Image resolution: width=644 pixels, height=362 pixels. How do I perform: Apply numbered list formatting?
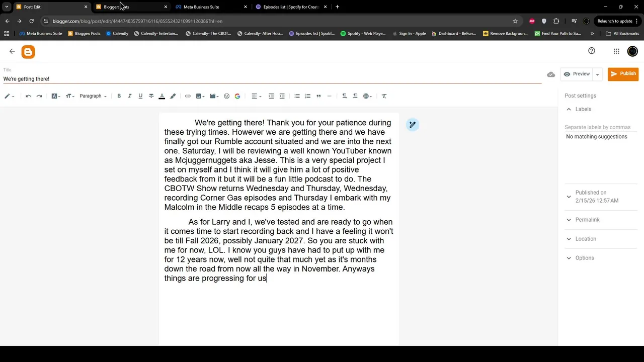[x=308, y=96]
